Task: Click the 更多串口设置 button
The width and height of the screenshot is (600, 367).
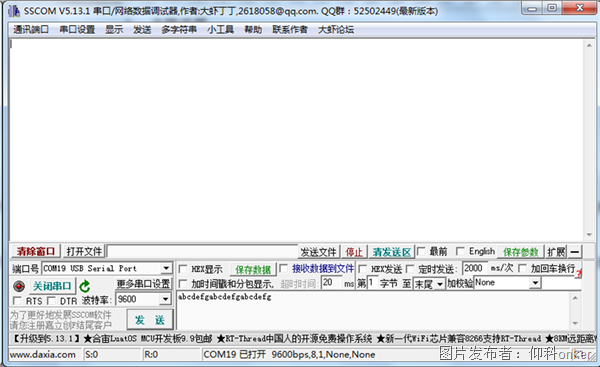Action: 143,284
